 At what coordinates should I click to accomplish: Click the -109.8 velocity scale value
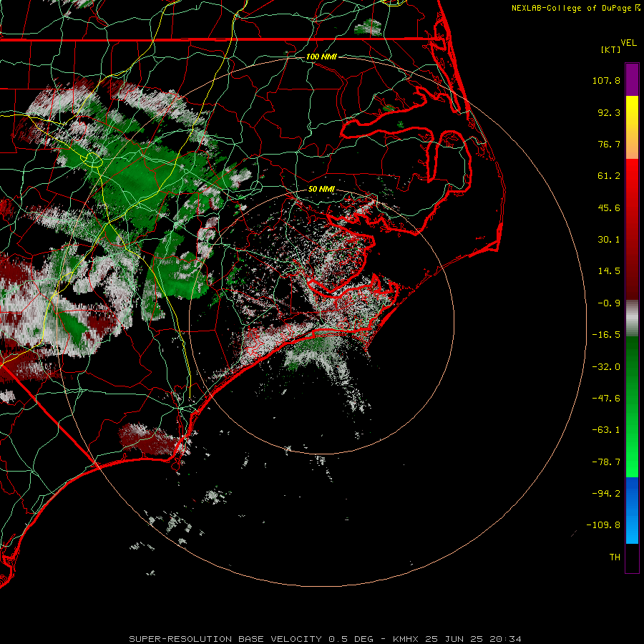603,525
